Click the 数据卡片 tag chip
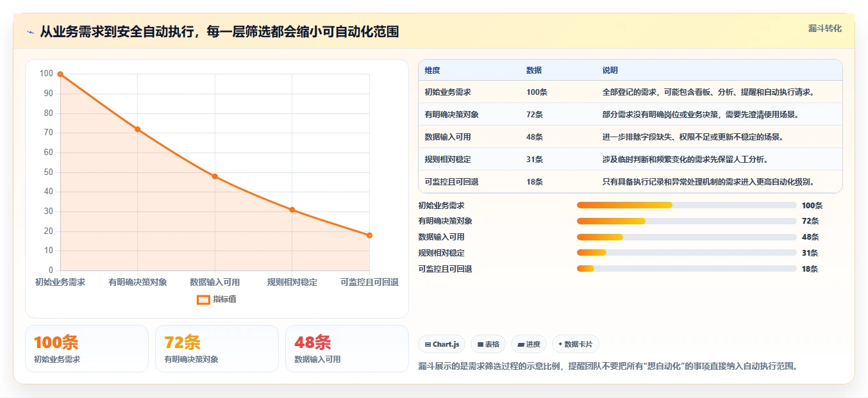Image resolution: width=868 pixels, height=398 pixels. tap(576, 344)
